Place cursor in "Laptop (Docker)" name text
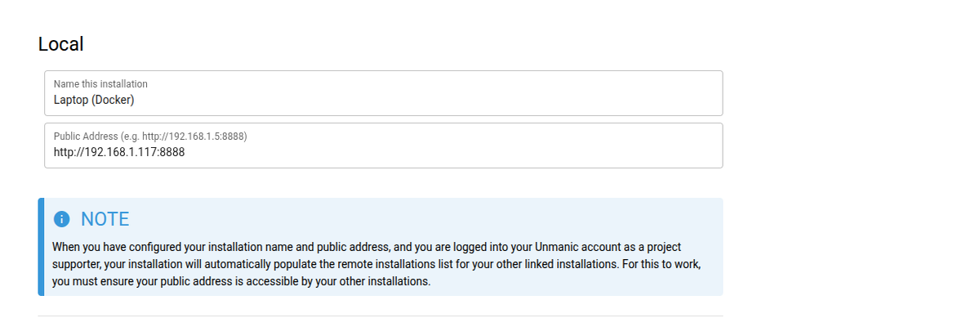 tap(93, 101)
